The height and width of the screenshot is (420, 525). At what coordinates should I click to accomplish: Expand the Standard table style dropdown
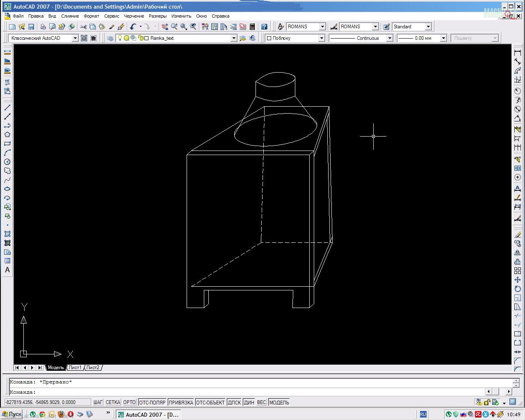[x=428, y=27]
